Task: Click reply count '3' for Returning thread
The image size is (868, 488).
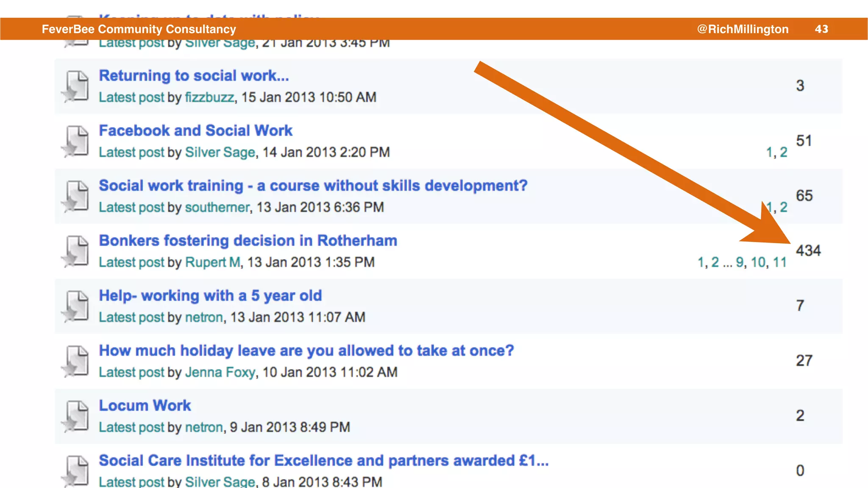Action: [x=800, y=86]
